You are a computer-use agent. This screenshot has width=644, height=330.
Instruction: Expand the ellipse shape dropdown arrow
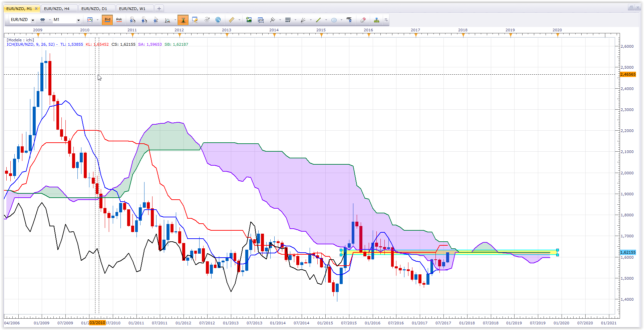341,20
